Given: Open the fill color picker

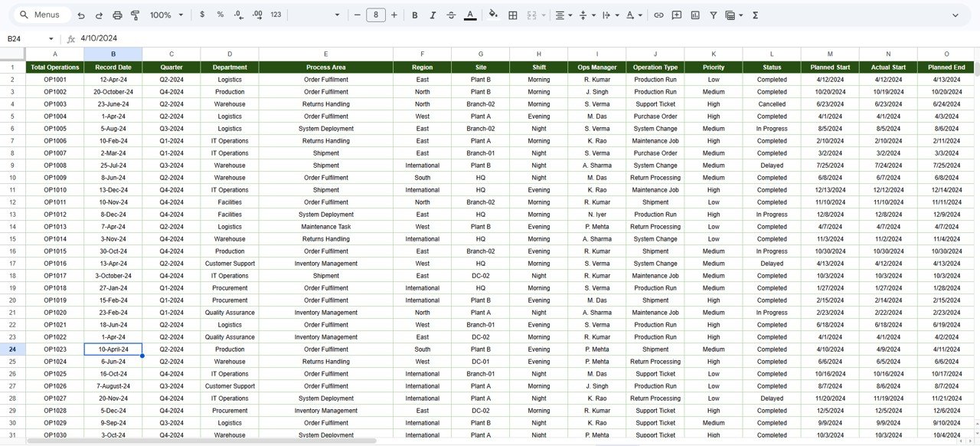Looking at the screenshot, I should pos(493,15).
